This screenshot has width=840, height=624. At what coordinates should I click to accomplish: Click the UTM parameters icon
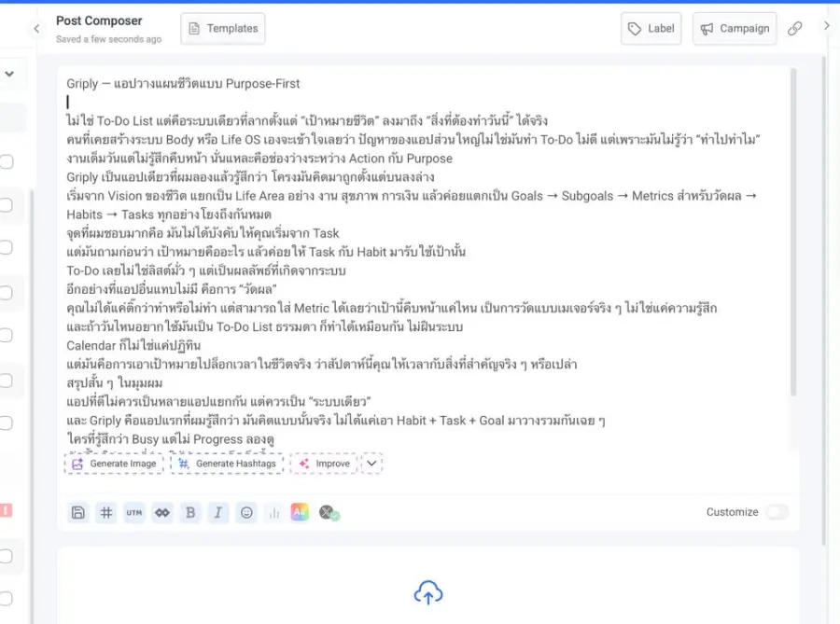point(134,513)
